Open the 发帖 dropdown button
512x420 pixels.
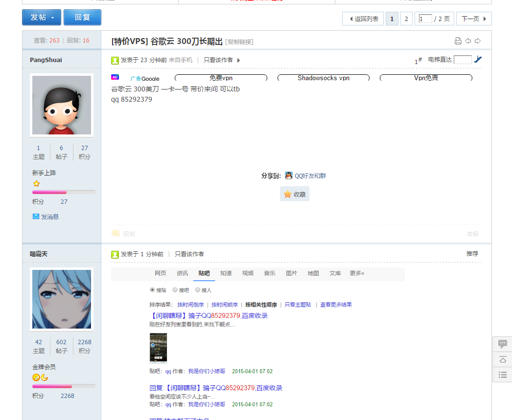coord(42,17)
